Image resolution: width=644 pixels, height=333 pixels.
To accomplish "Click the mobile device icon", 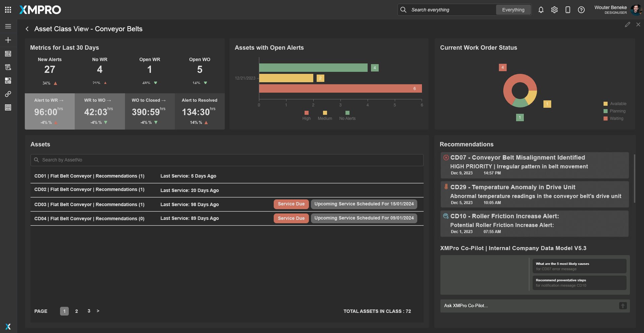I will pos(568,10).
